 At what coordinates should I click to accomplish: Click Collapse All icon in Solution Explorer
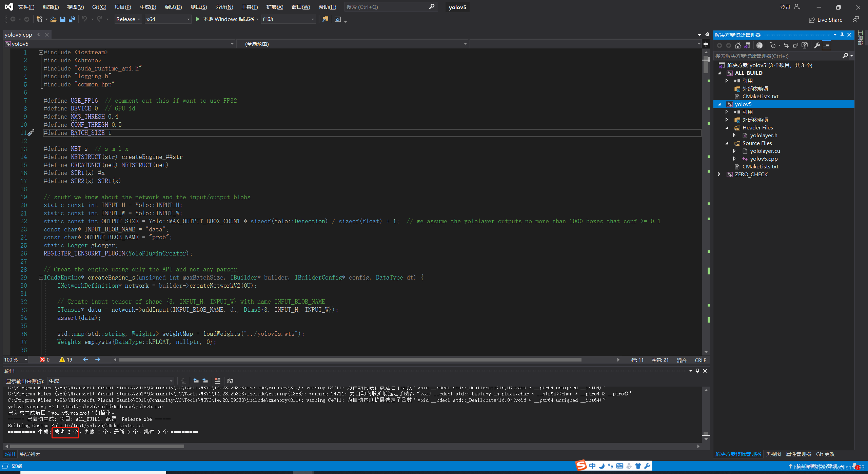pos(795,45)
